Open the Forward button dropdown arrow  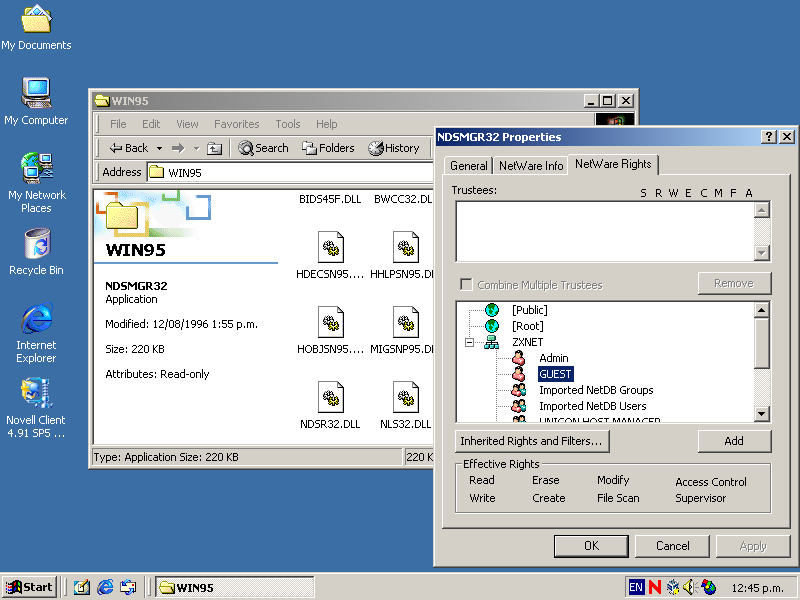coord(196,148)
